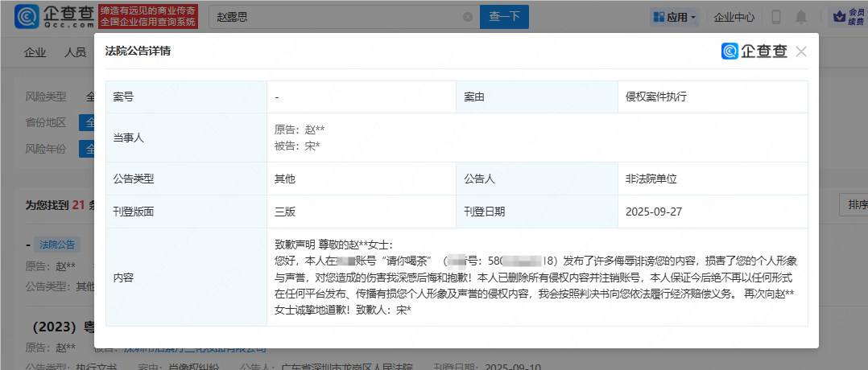Click the Qichacha logo in the dialog header
This screenshot has width=868, height=370.
754,51
